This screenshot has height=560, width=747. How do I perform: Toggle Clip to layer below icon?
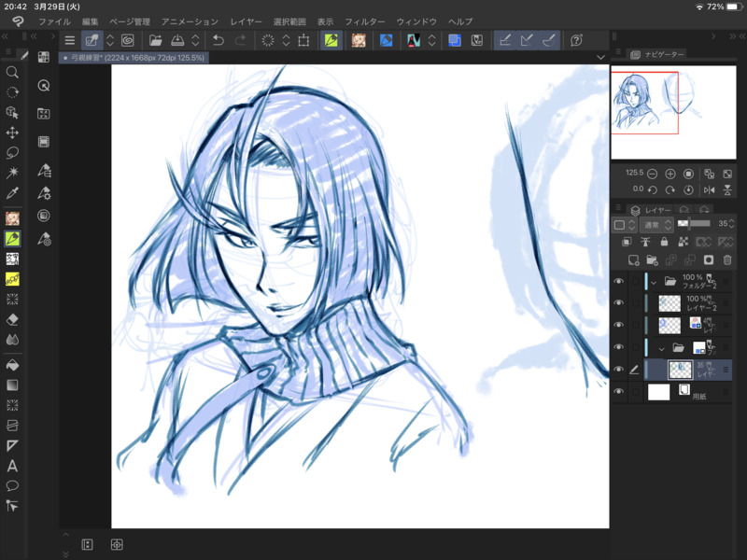click(627, 242)
